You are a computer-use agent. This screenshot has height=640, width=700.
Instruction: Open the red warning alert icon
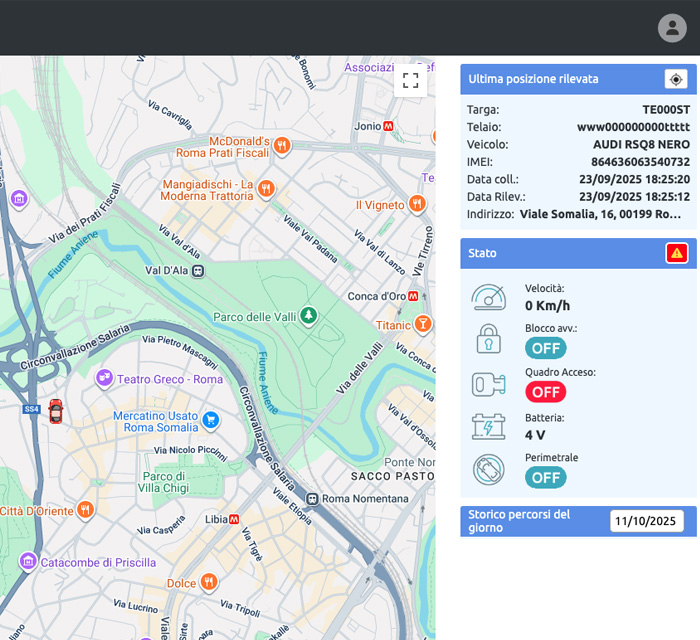(677, 253)
